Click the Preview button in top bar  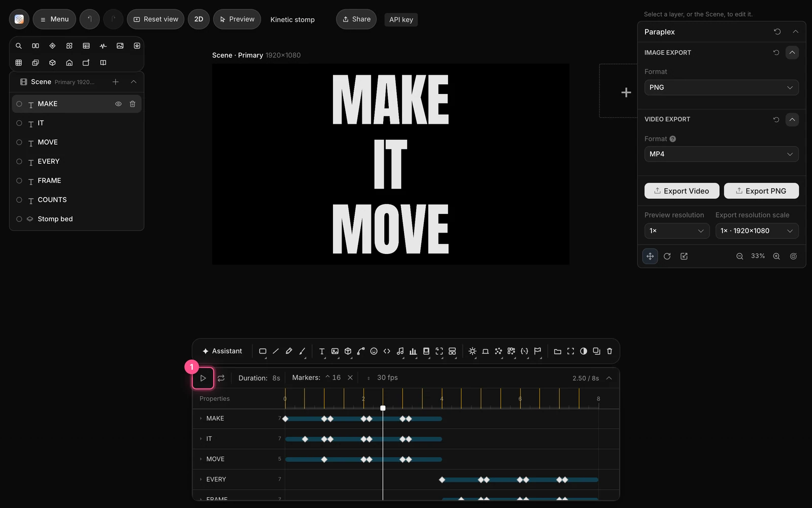(x=237, y=19)
